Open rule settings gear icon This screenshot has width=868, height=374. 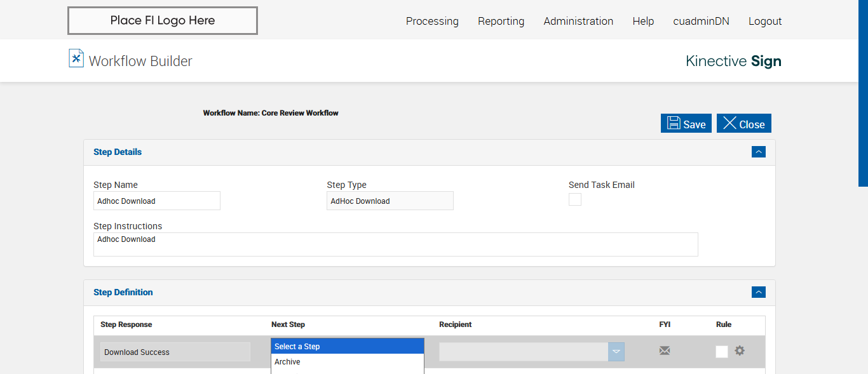[x=740, y=351]
